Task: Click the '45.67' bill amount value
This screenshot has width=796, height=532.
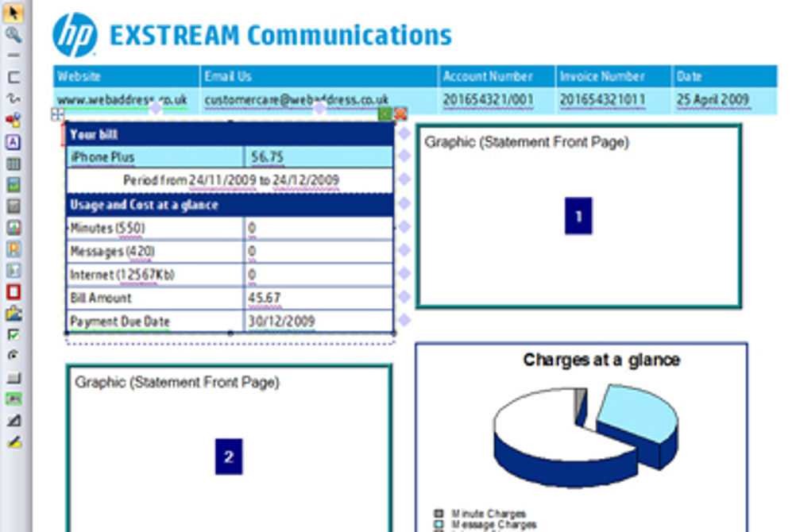Action: tap(264, 298)
